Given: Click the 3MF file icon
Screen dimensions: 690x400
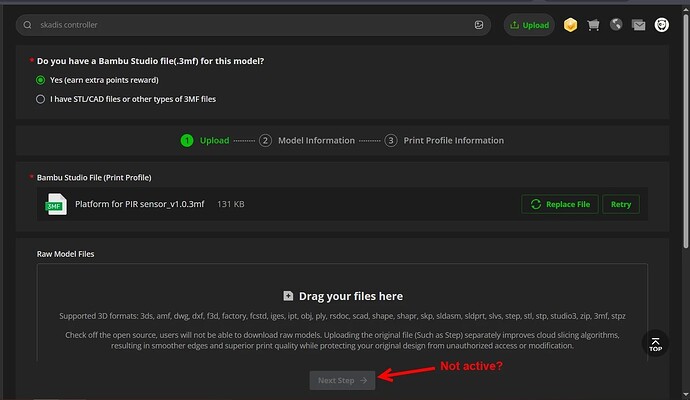Looking at the screenshot, I should [56, 204].
